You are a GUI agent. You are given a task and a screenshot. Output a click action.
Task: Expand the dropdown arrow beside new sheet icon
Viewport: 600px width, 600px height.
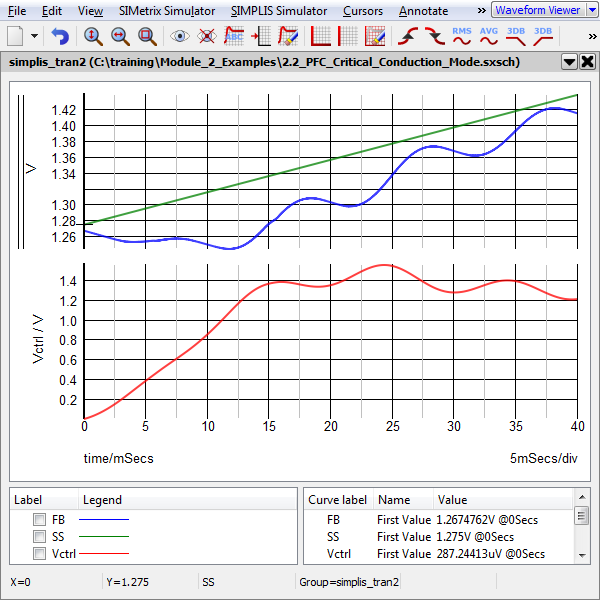[x=35, y=37]
